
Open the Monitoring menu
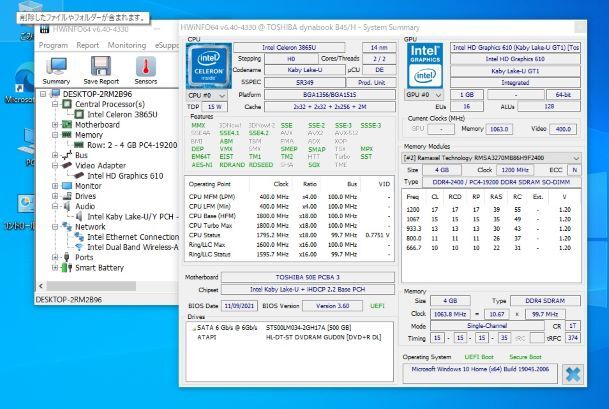(x=127, y=45)
